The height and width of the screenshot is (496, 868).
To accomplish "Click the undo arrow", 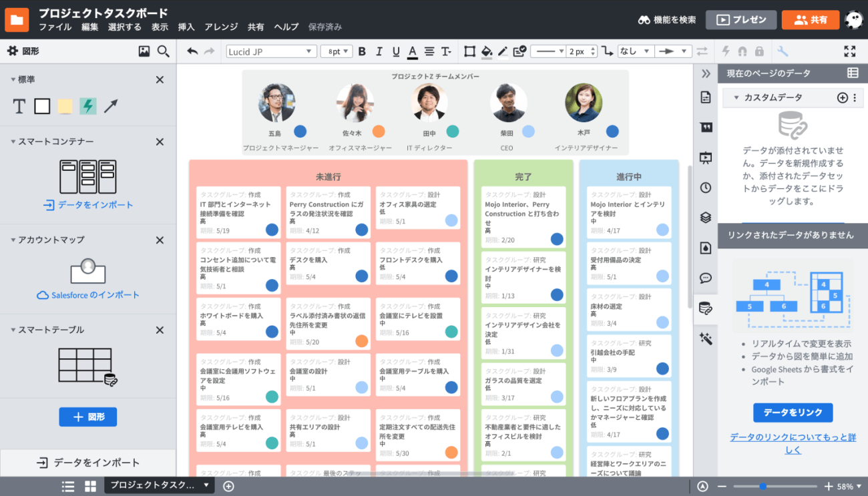I will (192, 51).
